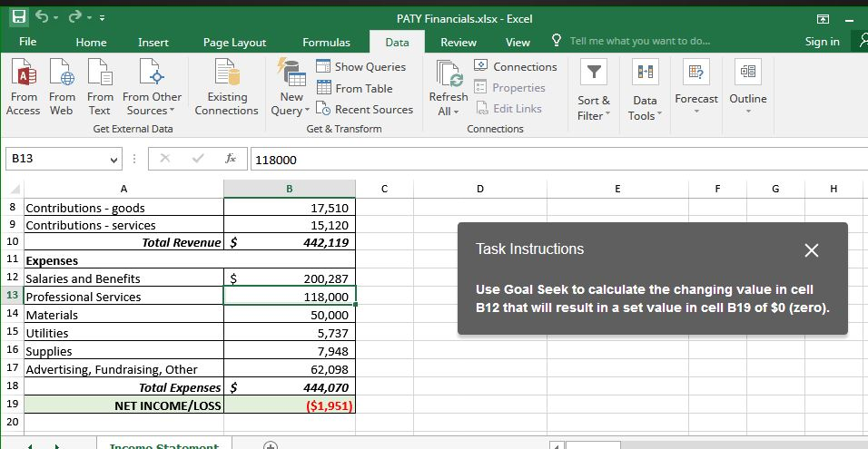This screenshot has width=868, height=449.
Task: Click the Cancel X in formula bar
Action: [x=165, y=160]
